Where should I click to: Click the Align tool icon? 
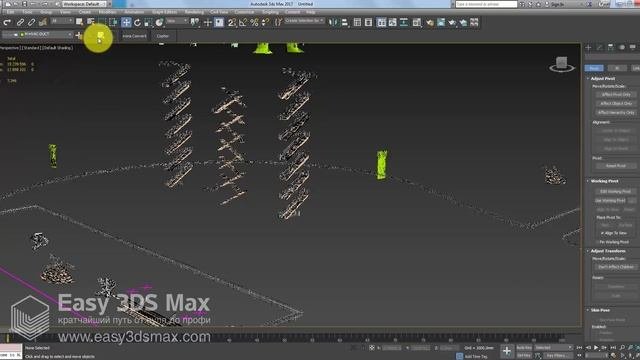pyautogui.click(x=345, y=22)
